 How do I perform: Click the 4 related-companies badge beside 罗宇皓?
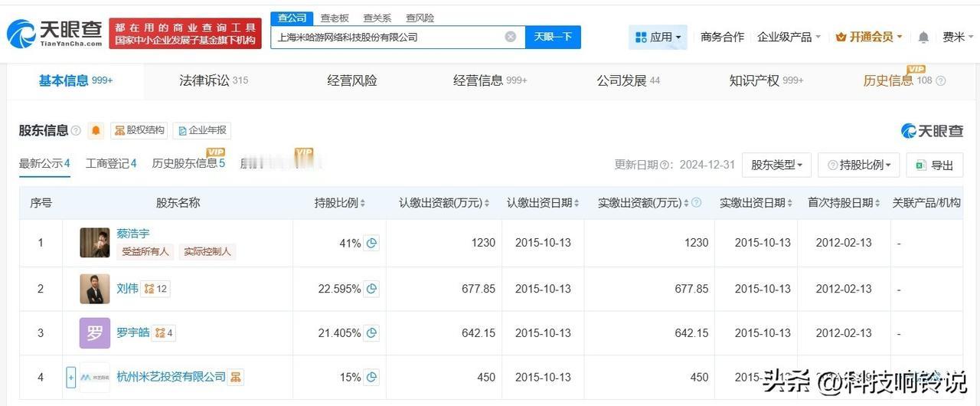coord(164,332)
